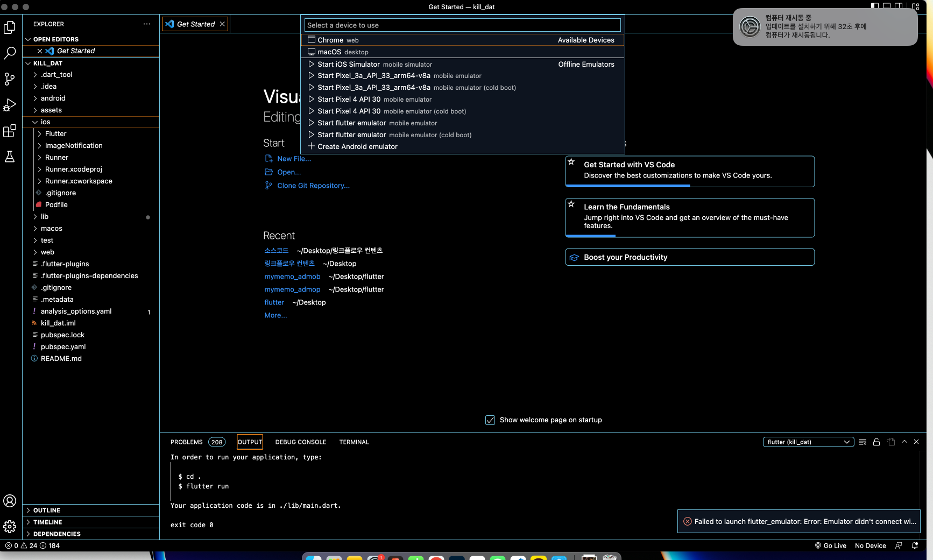Select the Output tab
This screenshot has width=933, height=560.
point(250,442)
